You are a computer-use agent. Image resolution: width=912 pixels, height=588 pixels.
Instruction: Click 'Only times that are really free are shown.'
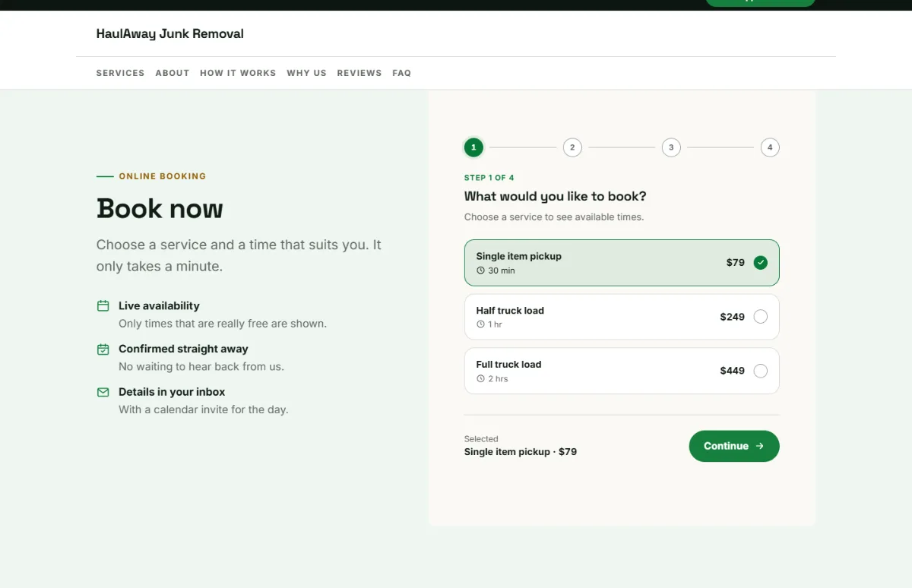point(223,324)
